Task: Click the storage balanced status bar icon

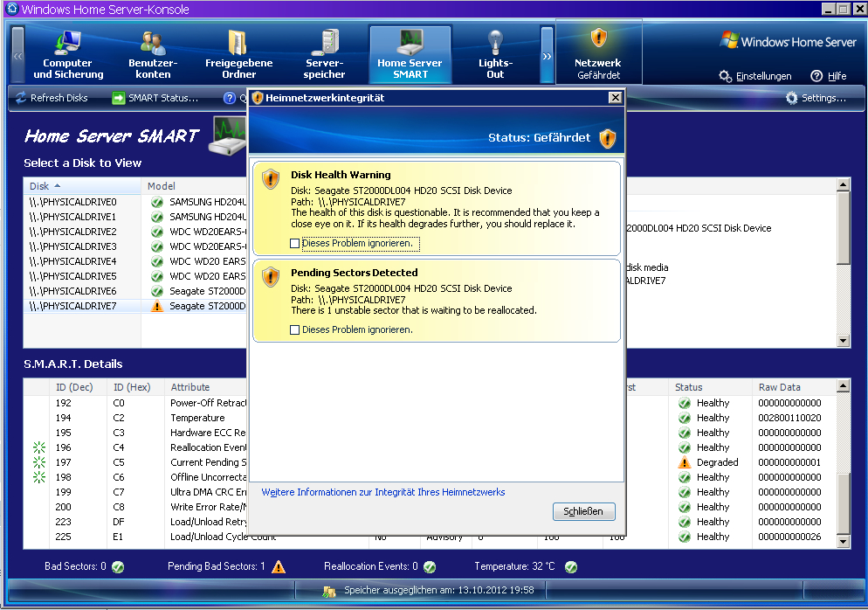Action: pos(329,591)
